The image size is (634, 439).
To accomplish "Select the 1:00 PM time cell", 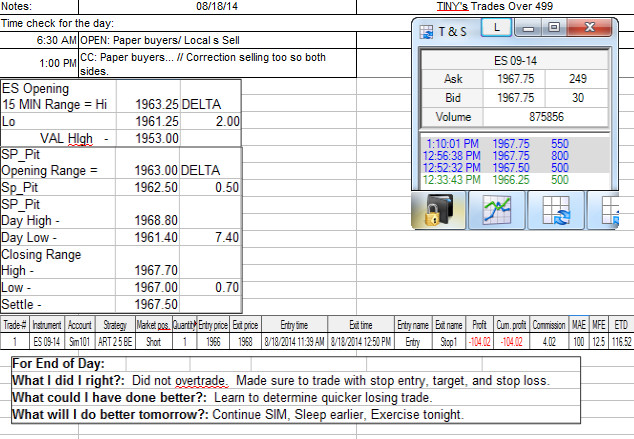I will point(39,63).
